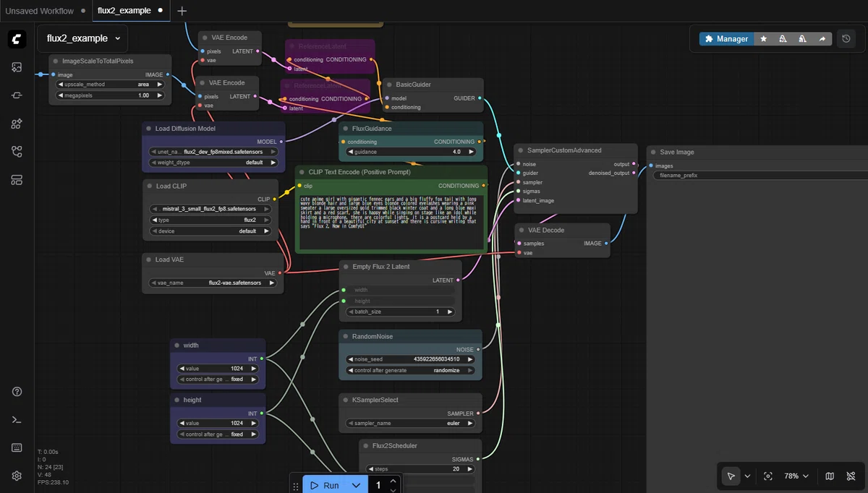Open the weight_dtype combo in Load Diffusion Model
This screenshot has width=868, height=493.
[x=213, y=163]
